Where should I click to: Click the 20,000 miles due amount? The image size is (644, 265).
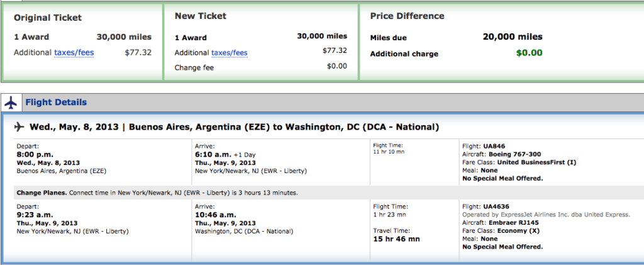pyautogui.click(x=513, y=37)
